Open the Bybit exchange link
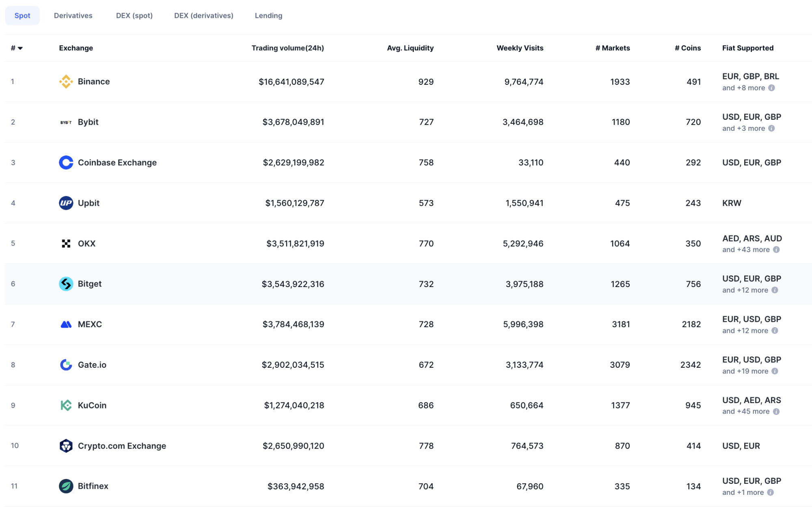The height and width of the screenshot is (507, 812). (x=88, y=122)
